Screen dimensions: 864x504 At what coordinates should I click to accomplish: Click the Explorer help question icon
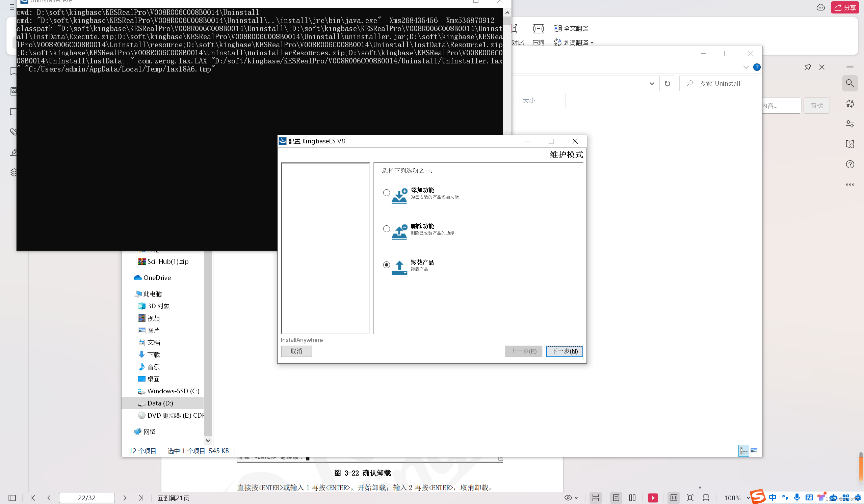pyautogui.click(x=756, y=67)
